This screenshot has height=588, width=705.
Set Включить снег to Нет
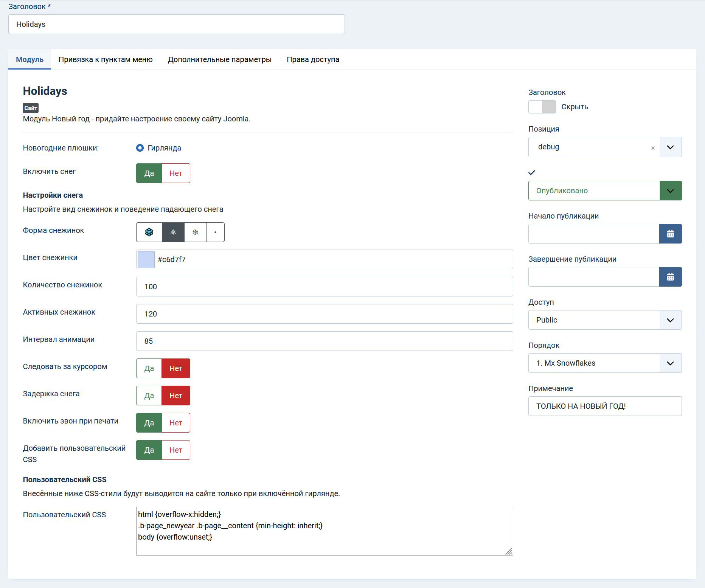(x=176, y=173)
